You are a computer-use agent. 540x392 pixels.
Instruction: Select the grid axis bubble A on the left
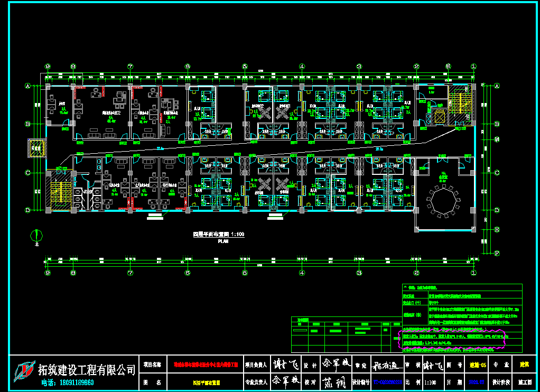(x=28, y=86)
